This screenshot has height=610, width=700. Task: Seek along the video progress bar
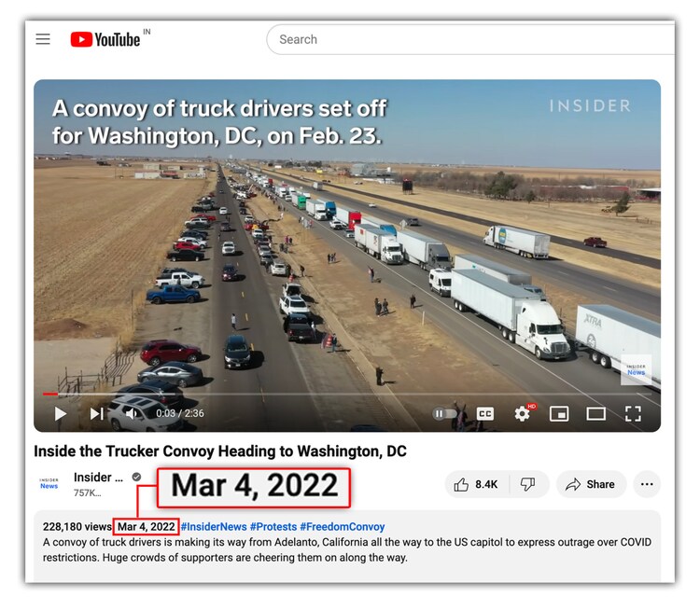click(x=347, y=394)
